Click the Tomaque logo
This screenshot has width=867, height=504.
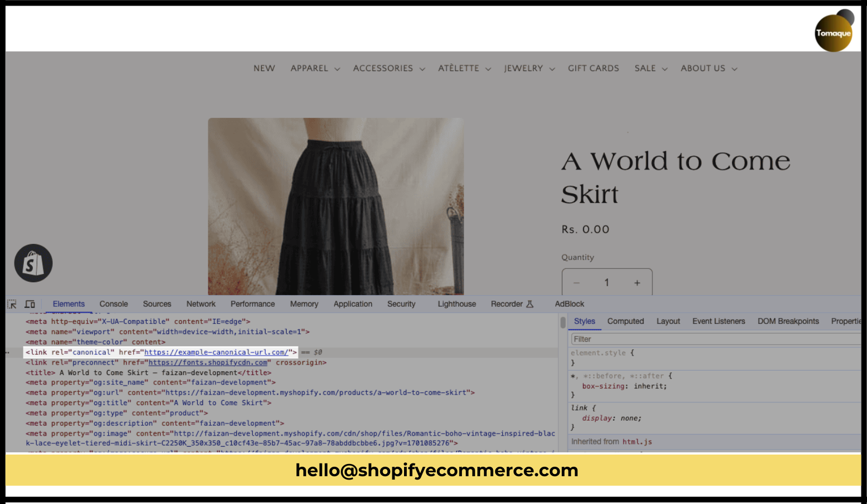834,32
